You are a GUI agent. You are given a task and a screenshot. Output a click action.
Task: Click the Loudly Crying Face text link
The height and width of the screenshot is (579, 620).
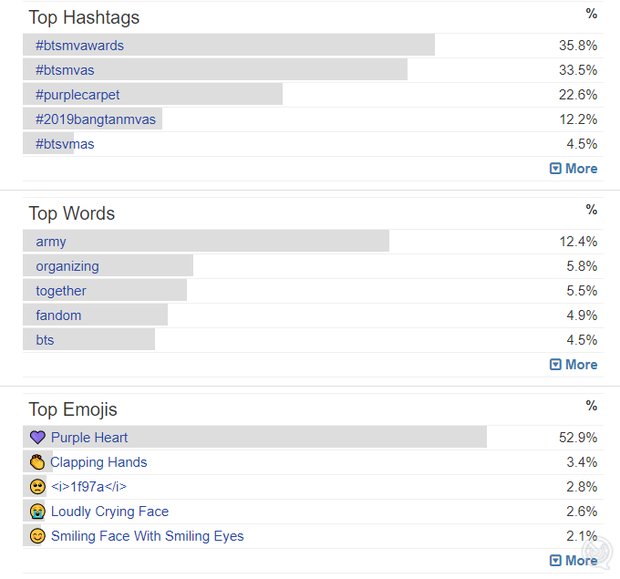click(x=110, y=511)
